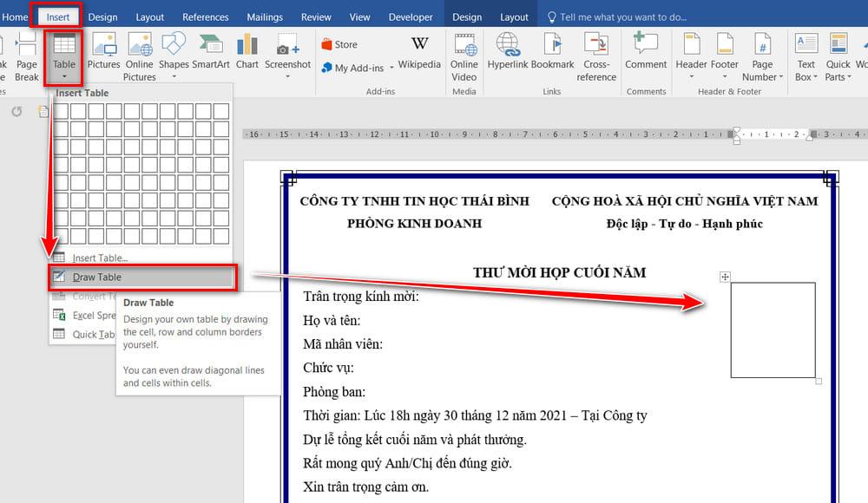The height and width of the screenshot is (503, 868).
Task: Open the Quick Tables submenu
Action: point(84,334)
